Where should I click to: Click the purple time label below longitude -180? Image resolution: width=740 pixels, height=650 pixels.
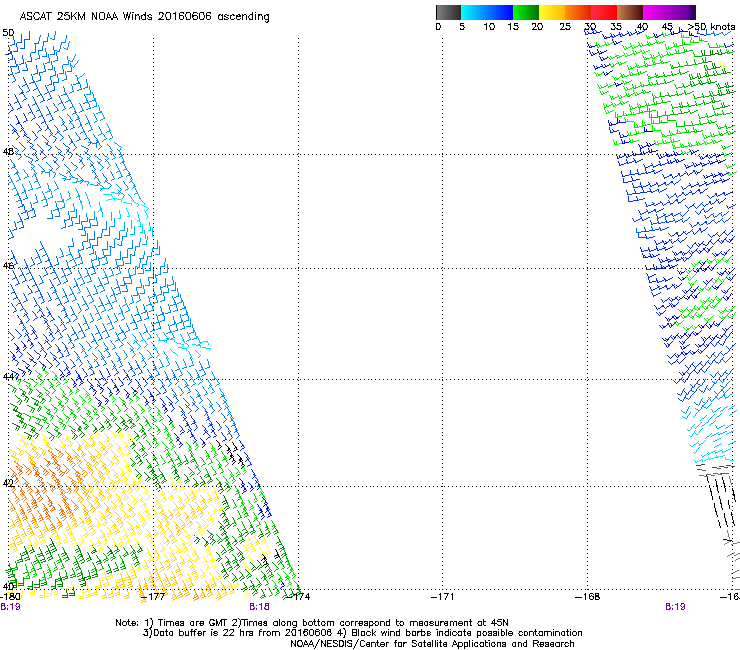(10, 607)
